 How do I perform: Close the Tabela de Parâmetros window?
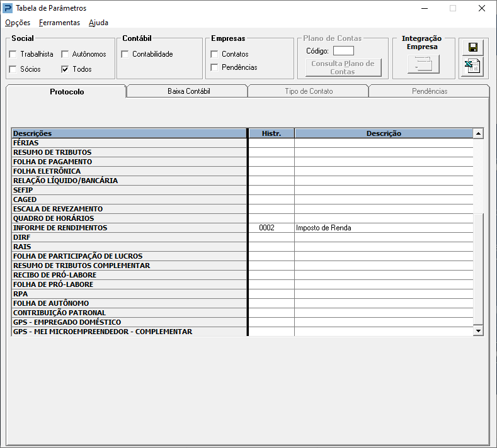482,8
